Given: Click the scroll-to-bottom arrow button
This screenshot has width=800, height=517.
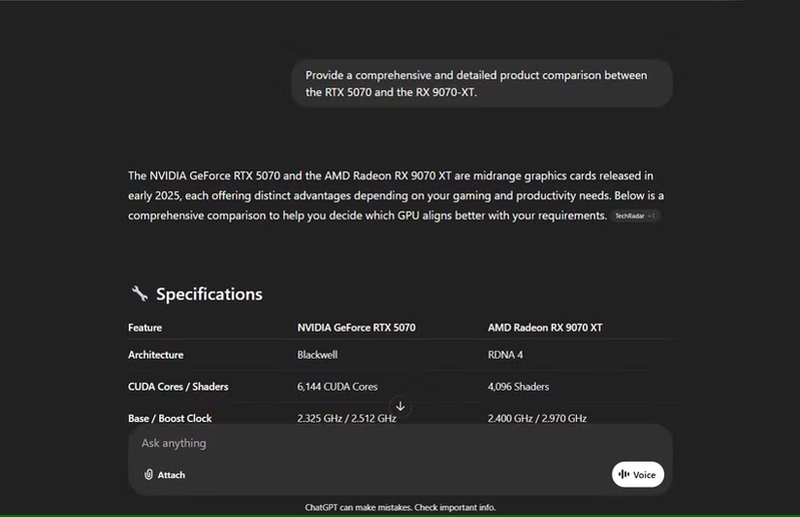Looking at the screenshot, I should click(400, 406).
